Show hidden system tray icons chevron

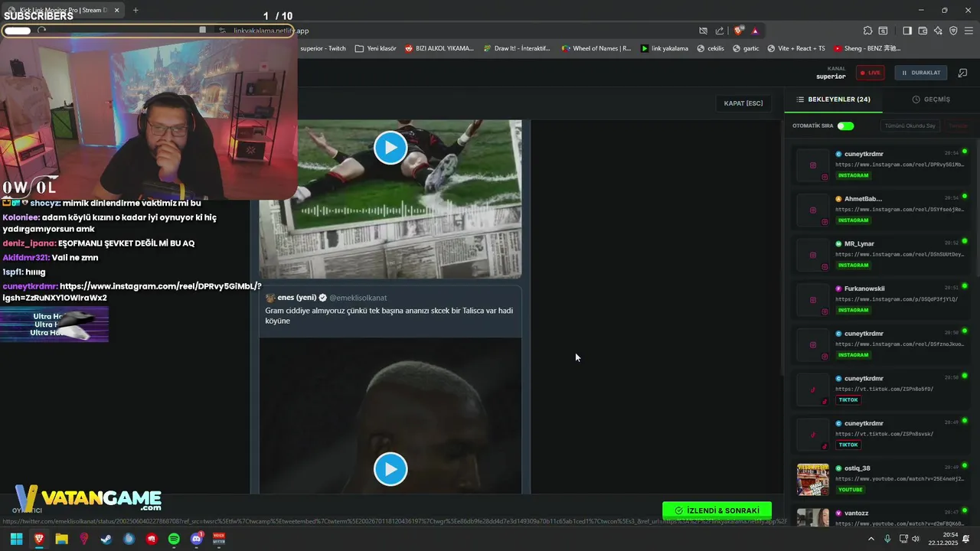[x=871, y=539]
